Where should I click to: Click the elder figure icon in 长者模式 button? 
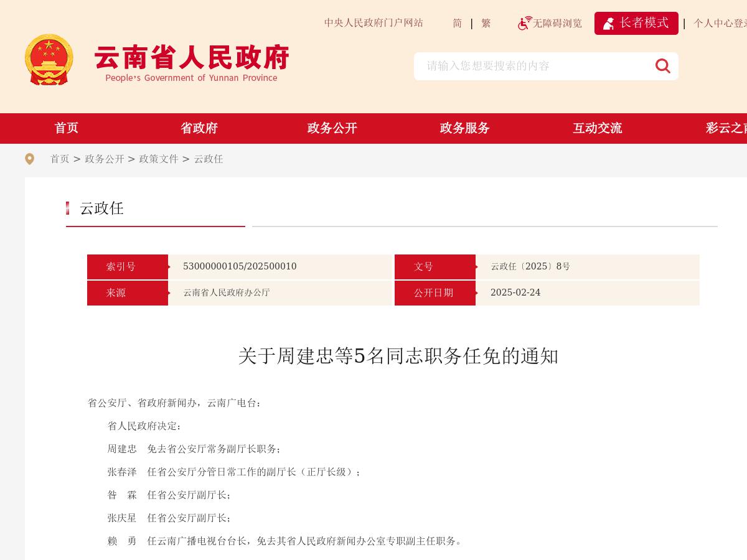point(609,23)
